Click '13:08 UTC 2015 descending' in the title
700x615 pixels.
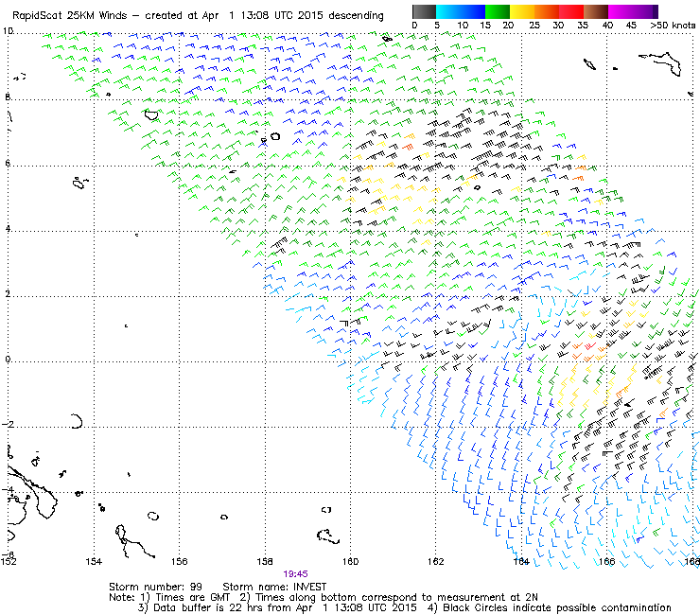coord(312,16)
